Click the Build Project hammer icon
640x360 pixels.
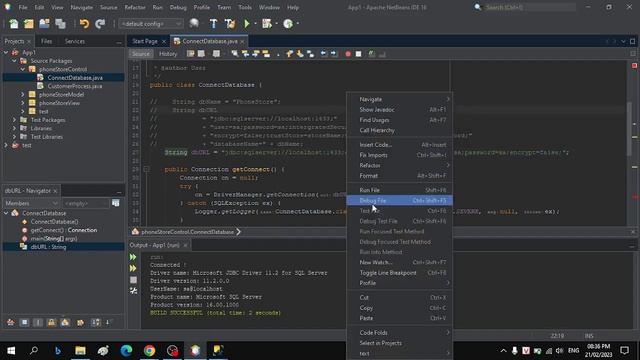(x=213, y=24)
